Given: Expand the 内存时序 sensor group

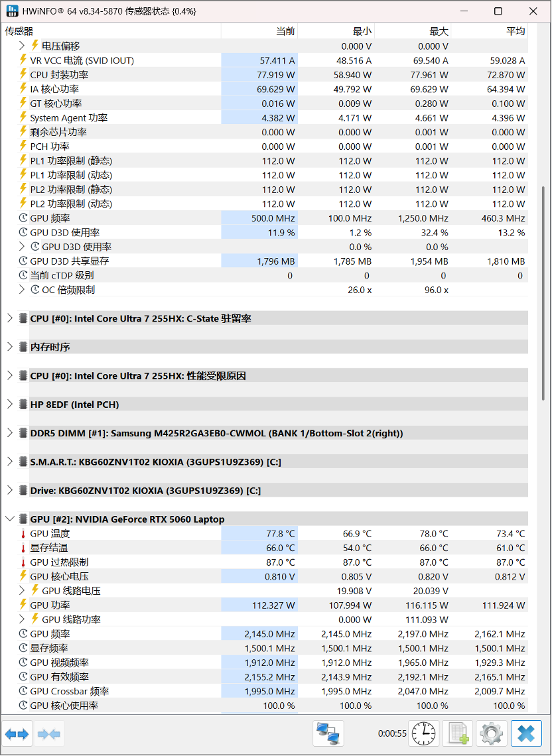Looking at the screenshot, I should (10, 347).
